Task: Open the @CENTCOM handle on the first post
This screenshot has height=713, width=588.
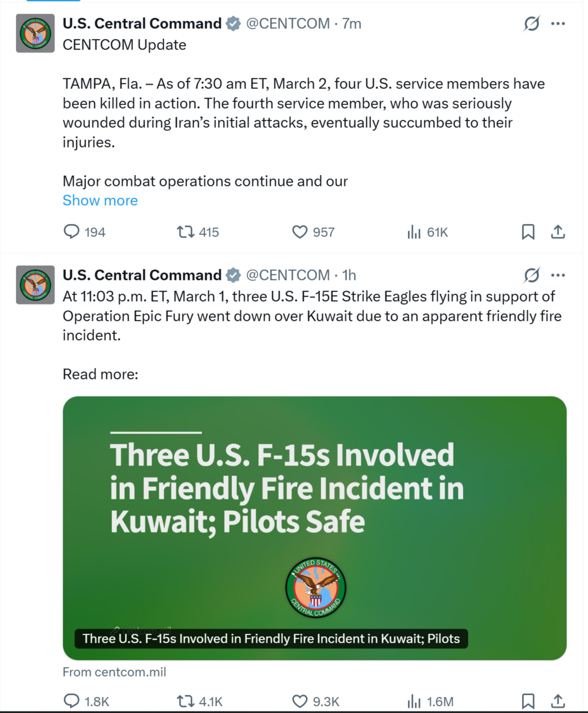Action: point(287,24)
